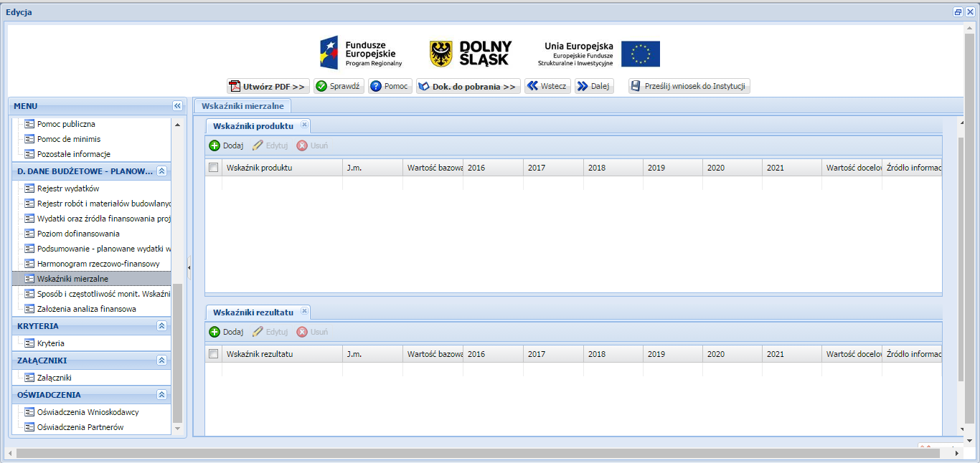The height and width of the screenshot is (463, 980).
Task: Select the Wskaźniki rezultatu tab
Action: point(253,312)
